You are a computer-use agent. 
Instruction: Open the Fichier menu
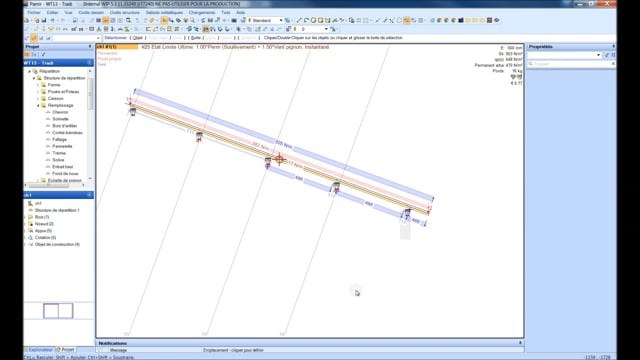(x=34, y=13)
